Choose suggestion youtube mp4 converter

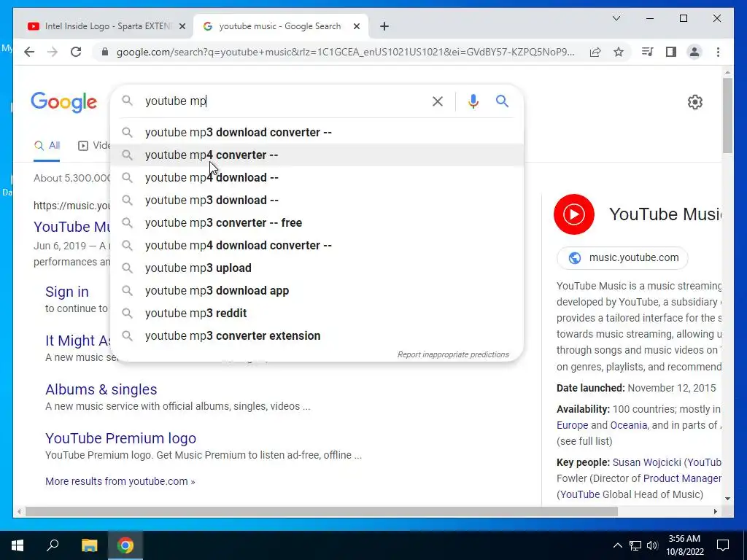pos(317,155)
